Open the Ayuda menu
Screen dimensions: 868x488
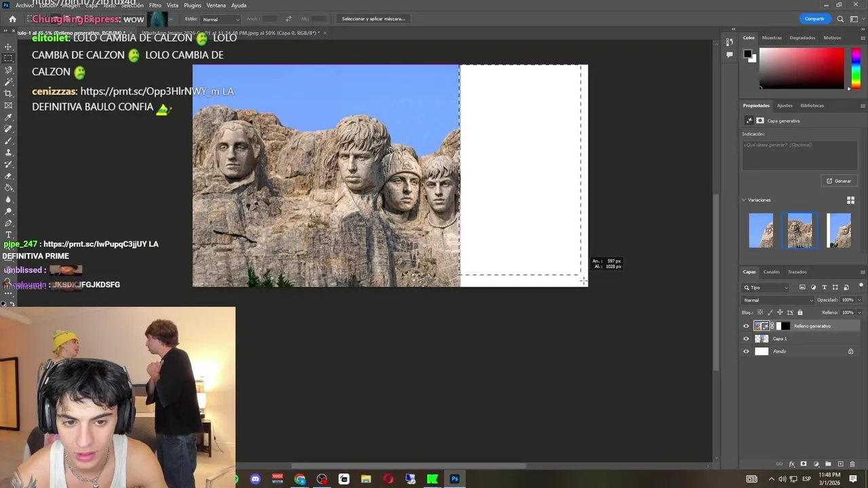pyautogui.click(x=239, y=5)
